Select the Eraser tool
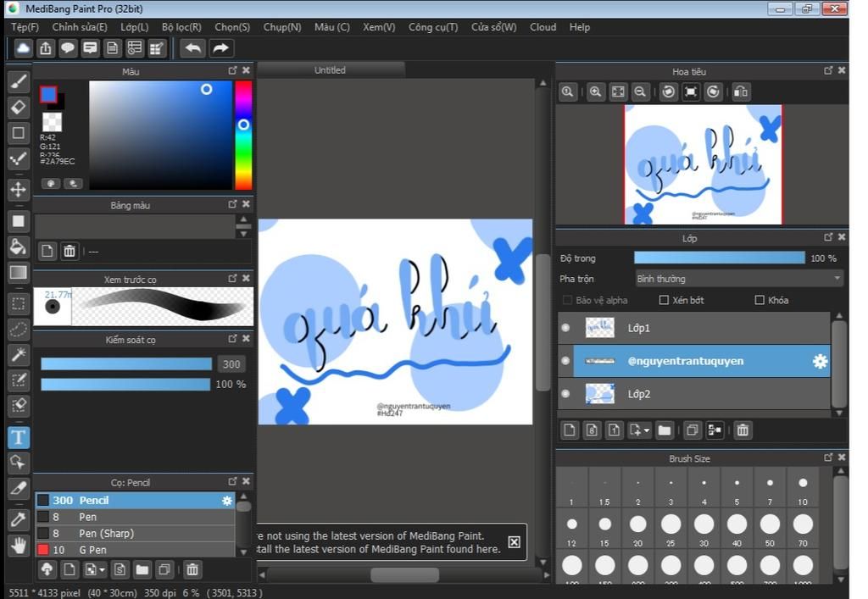Screen dimensions: 868x599 point(19,107)
